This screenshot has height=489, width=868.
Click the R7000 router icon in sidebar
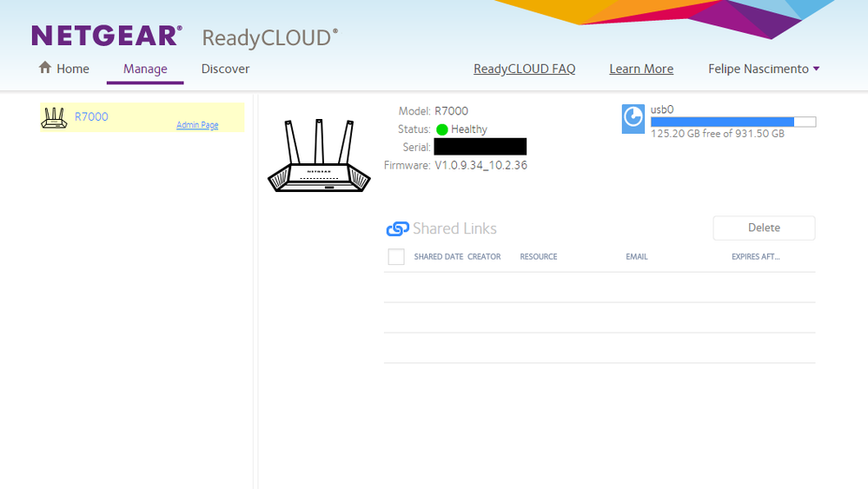[x=54, y=117]
